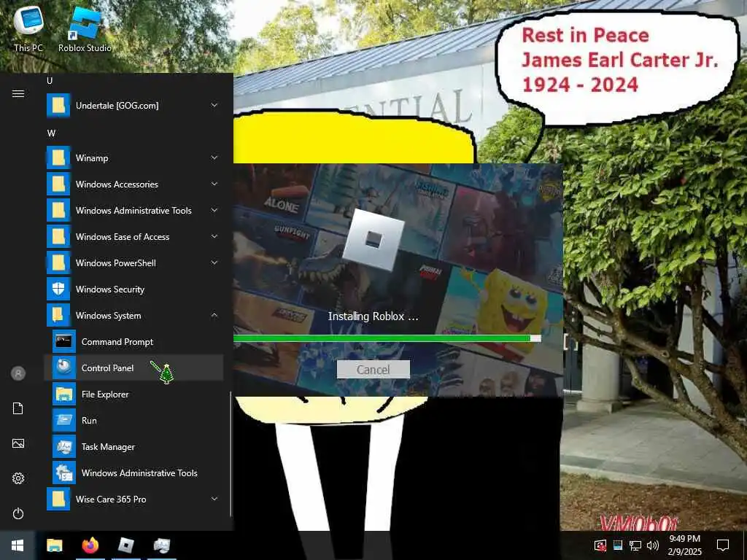
Task: Open the notification center icon
Action: point(723,545)
